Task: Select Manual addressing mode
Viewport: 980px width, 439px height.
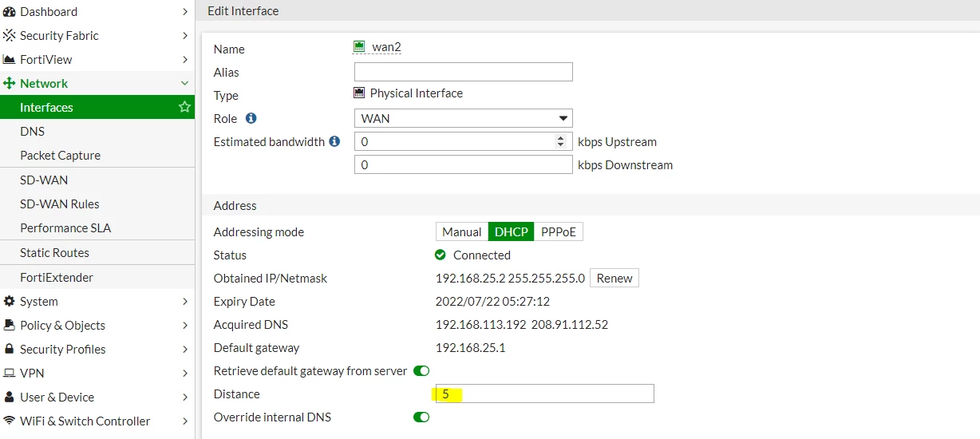Action: [x=462, y=232]
